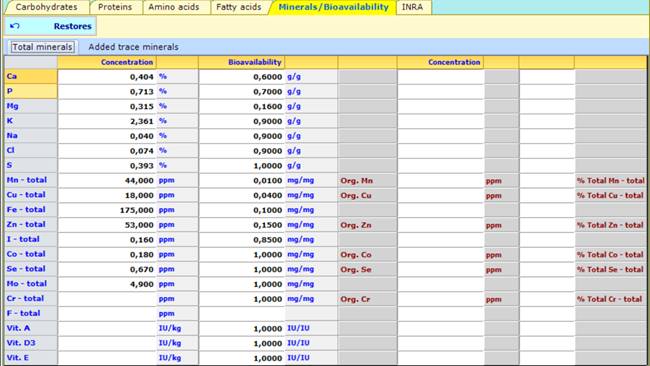Image resolution: width=650 pixels, height=366 pixels.
Task: Edit Ca concentration value 0,404
Action: click(107, 77)
